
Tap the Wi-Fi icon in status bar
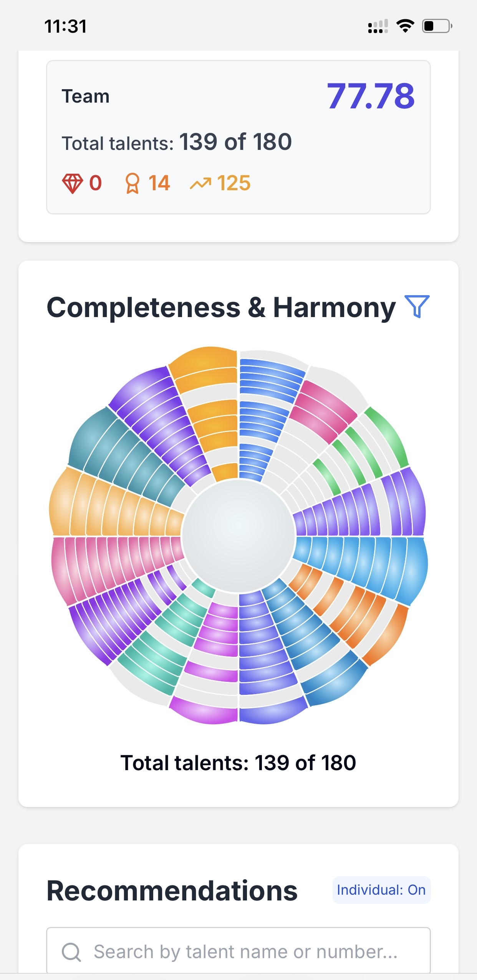[x=405, y=26]
